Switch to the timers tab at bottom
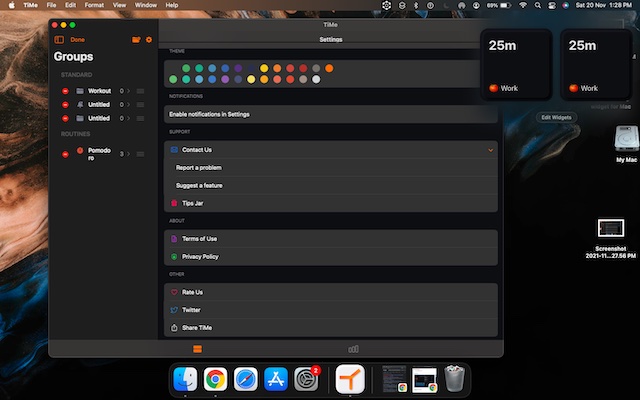640x400 pixels. pos(198,349)
